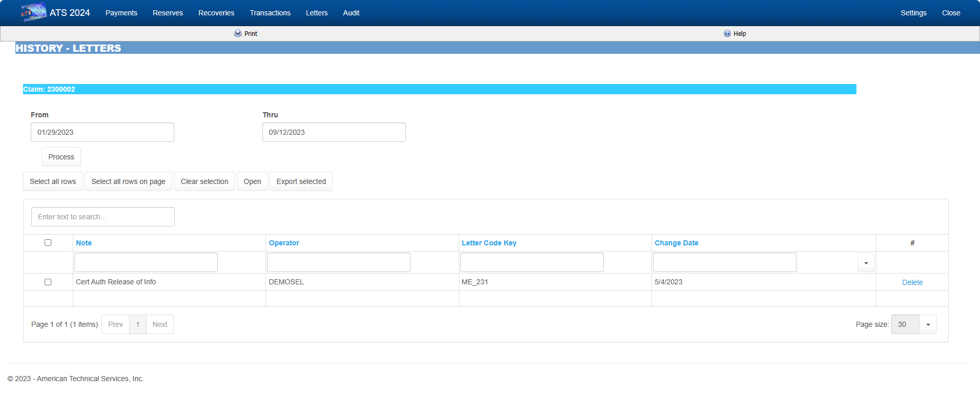This screenshot has height=417, width=980.
Task: Click the Help question mark icon
Action: tap(727, 33)
